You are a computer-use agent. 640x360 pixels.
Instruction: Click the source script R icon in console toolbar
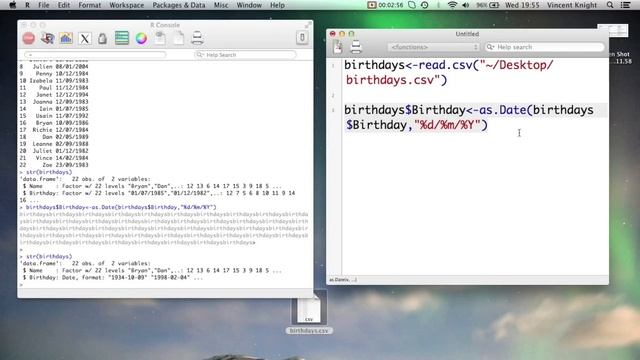pos(47,38)
